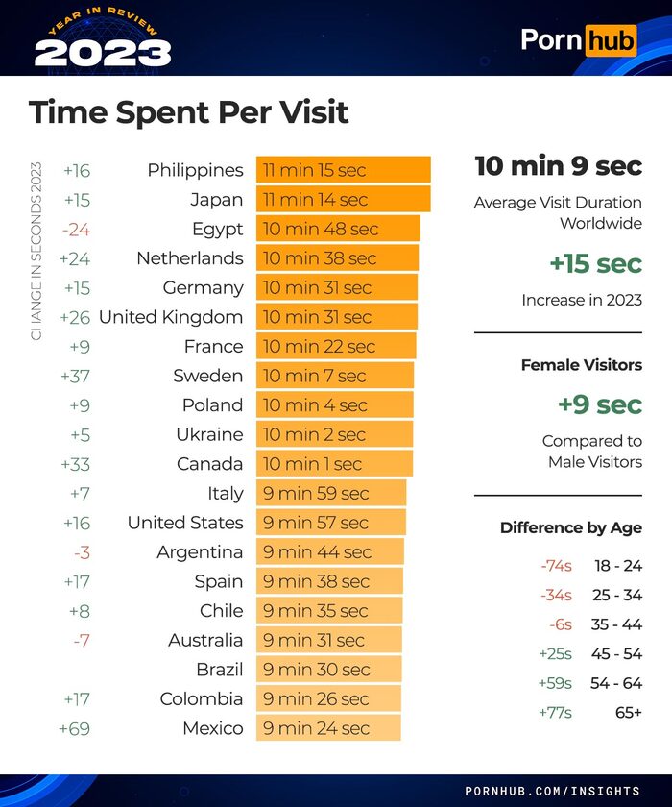Screen dimensions: 672x807
Task: Click Sweden's +37 change value
Action: click(x=75, y=376)
